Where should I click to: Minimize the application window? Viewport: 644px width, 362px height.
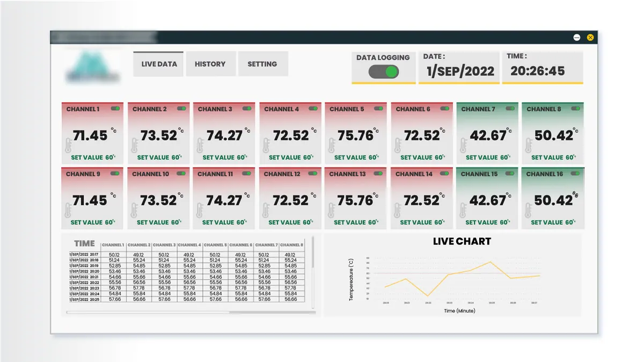coord(577,37)
